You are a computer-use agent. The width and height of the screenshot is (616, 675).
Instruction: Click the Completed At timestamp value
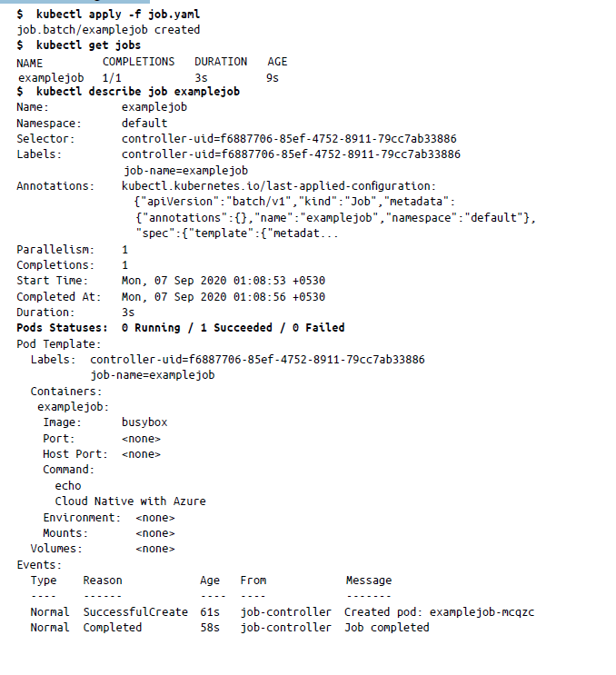click(x=224, y=297)
